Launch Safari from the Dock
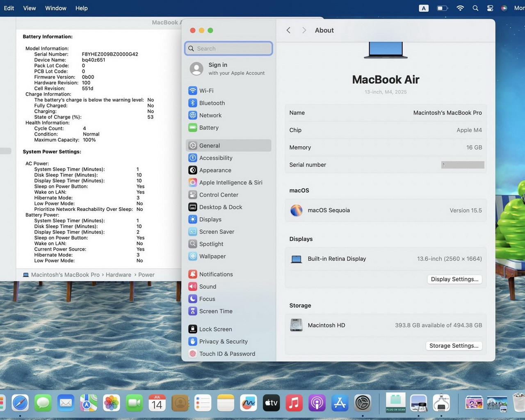This screenshot has height=420, width=525. [x=20, y=403]
